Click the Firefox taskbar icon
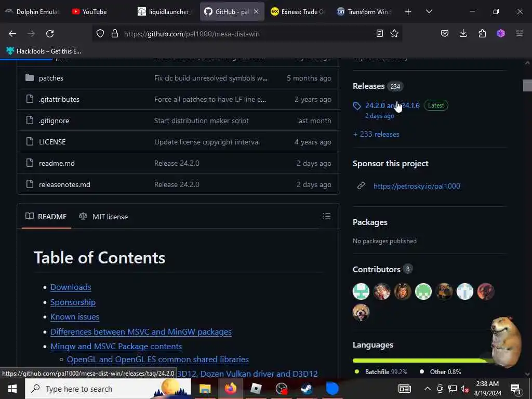This screenshot has height=399, width=532. (x=230, y=389)
